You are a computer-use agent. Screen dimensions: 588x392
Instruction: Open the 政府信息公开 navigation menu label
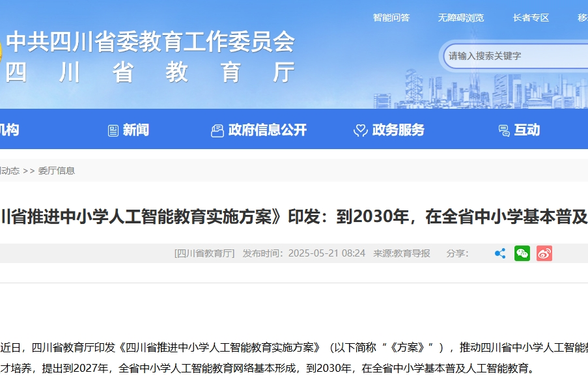tap(268, 130)
